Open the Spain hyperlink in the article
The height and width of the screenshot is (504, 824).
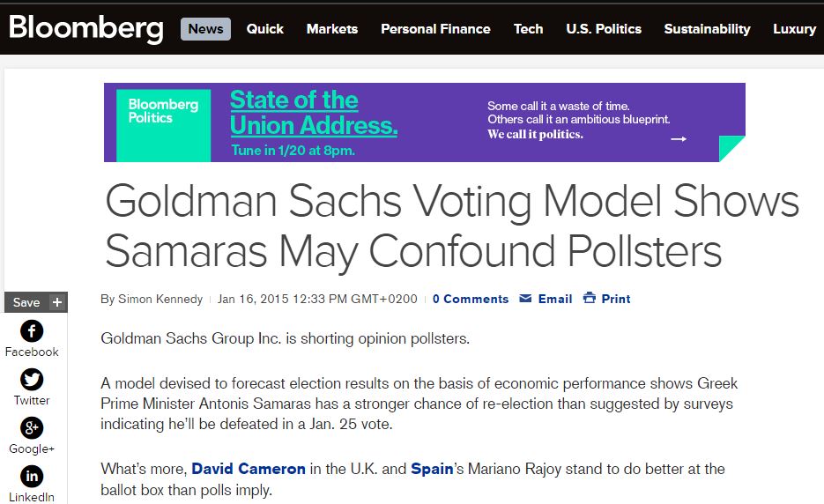432,469
